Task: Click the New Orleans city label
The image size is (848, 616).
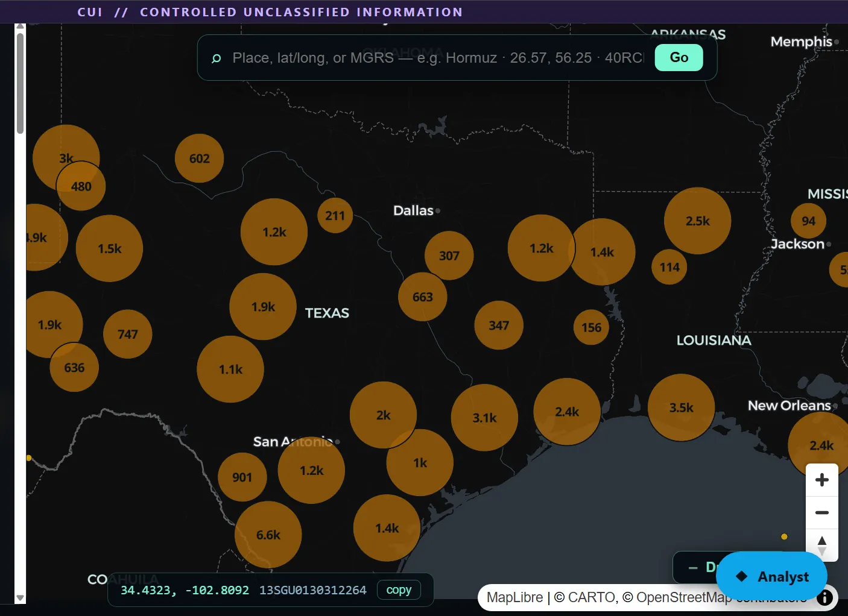Action: [789, 406]
